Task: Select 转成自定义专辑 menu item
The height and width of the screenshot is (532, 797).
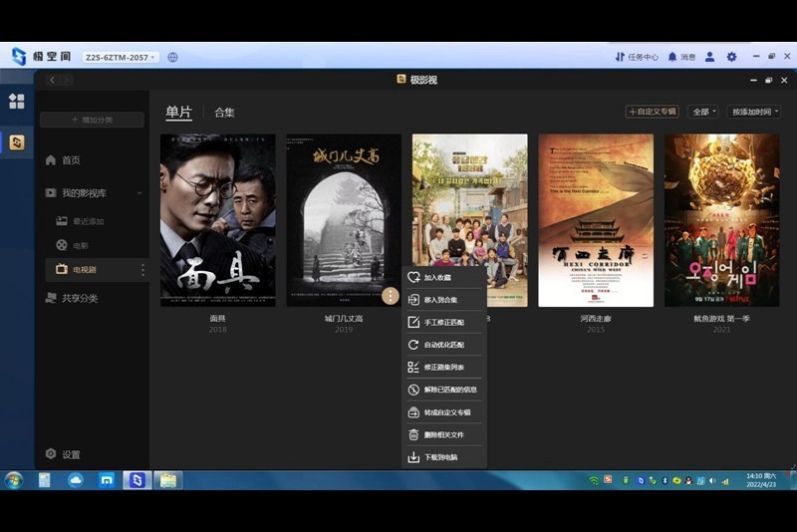Action: pyautogui.click(x=444, y=412)
